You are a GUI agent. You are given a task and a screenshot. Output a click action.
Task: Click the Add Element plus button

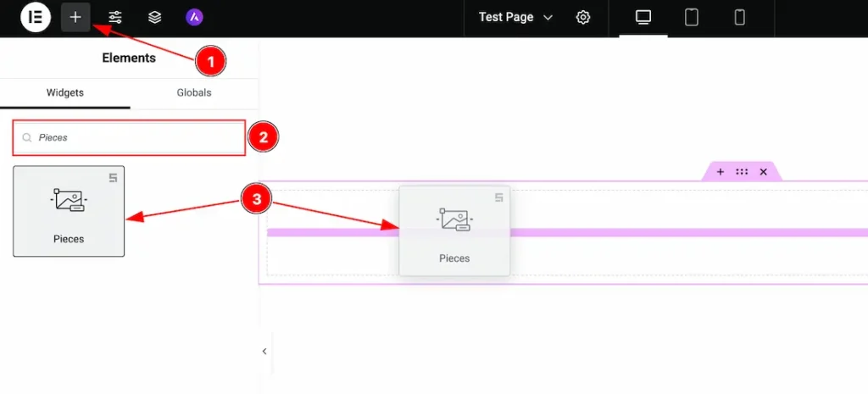coord(75,17)
